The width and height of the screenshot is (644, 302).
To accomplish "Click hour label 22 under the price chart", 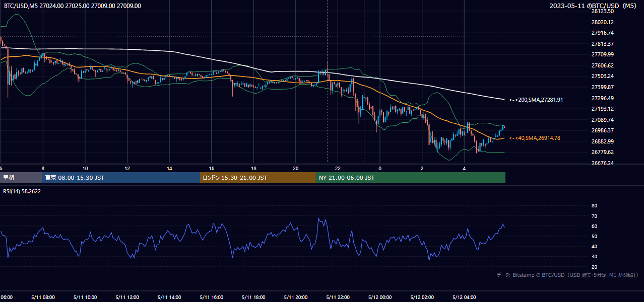I will click(x=338, y=168).
